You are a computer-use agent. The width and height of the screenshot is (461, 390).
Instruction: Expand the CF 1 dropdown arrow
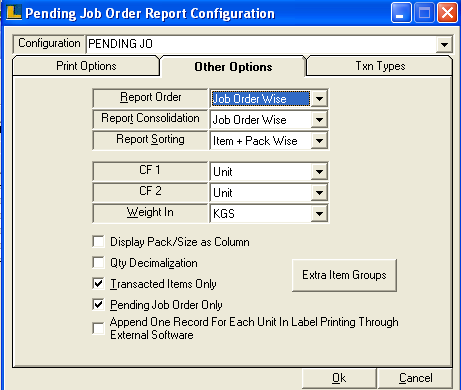(x=319, y=172)
